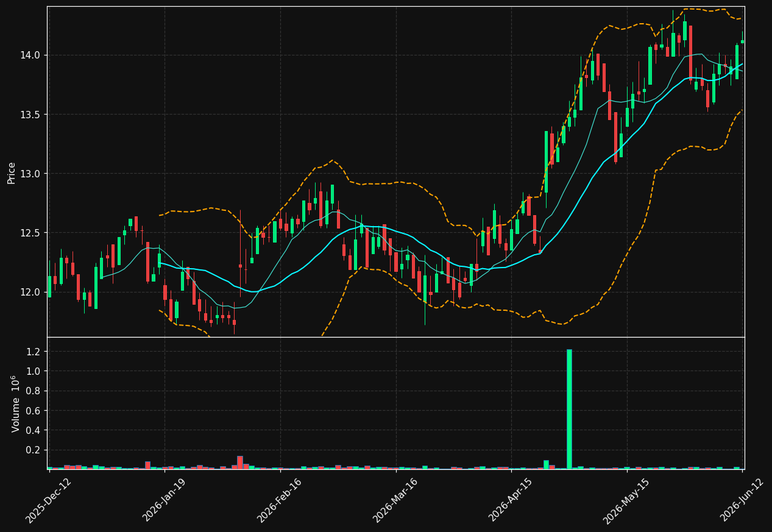The height and width of the screenshot is (532, 772).
Task: Click the 2026-May-15 date label
Action: [626, 501]
